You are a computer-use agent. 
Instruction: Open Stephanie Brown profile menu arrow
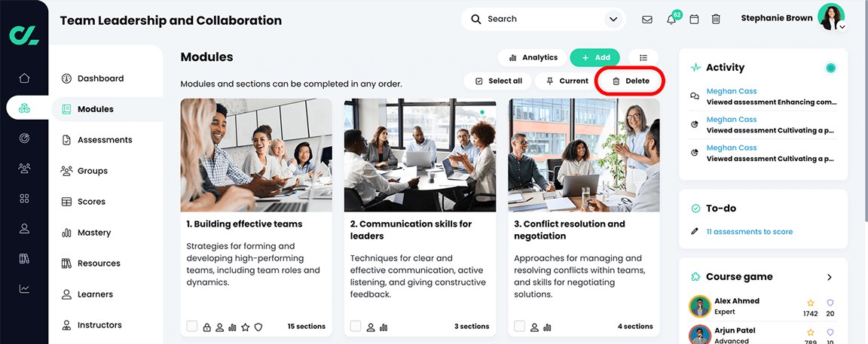click(842, 26)
